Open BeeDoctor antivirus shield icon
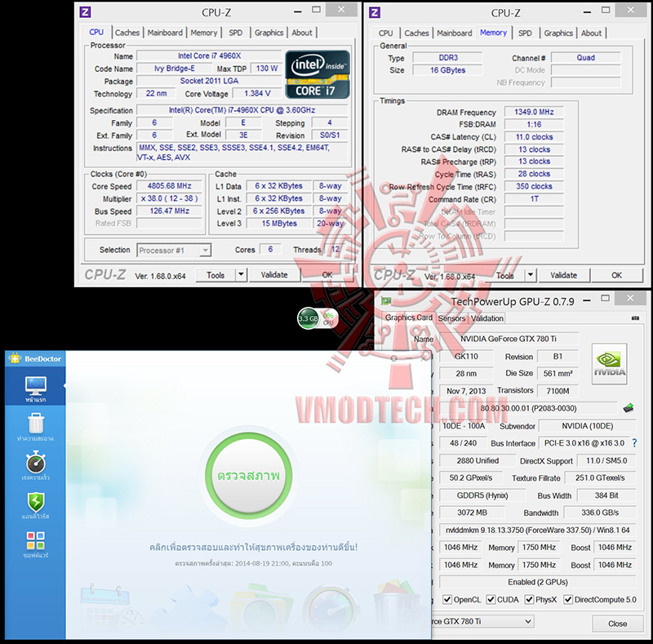This screenshot has width=653, height=644. click(x=36, y=501)
